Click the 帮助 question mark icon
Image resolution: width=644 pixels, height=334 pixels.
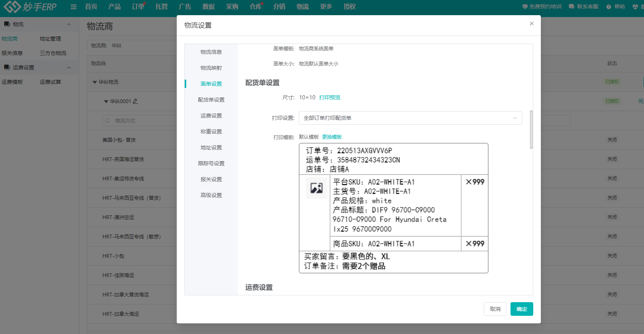tap(609, 7)
